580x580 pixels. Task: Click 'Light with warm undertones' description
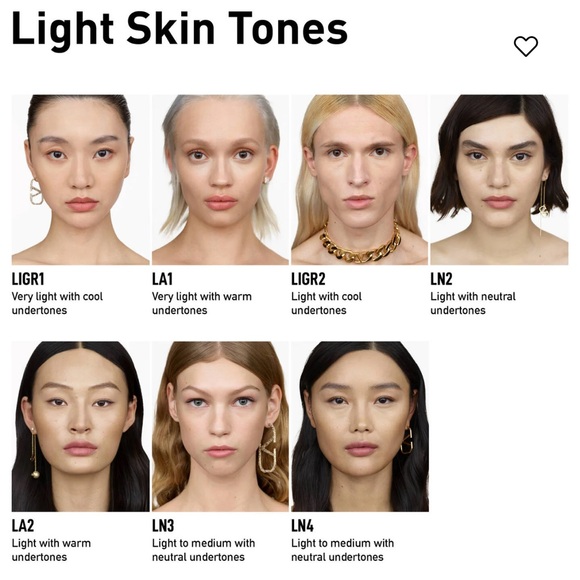51,550
